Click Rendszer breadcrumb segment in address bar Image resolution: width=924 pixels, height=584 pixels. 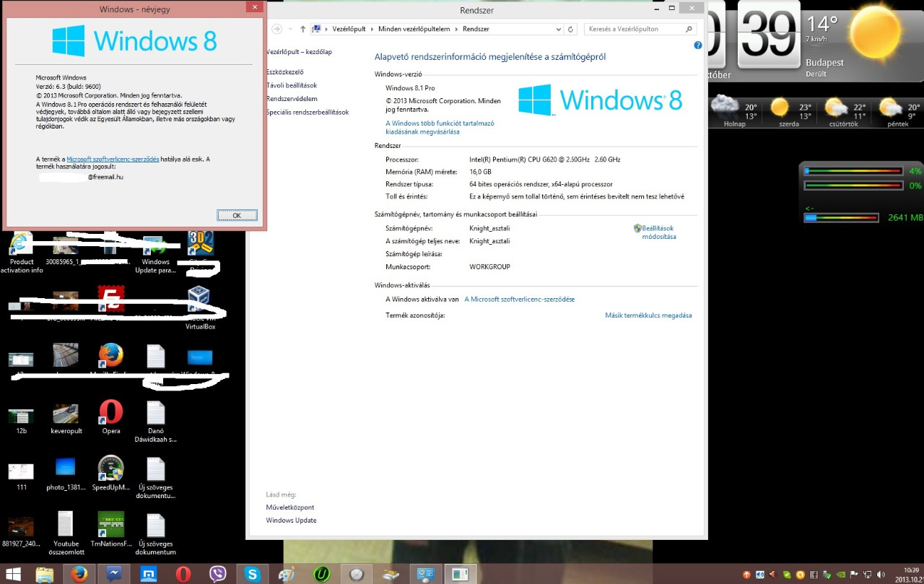(x=476, y=29)
